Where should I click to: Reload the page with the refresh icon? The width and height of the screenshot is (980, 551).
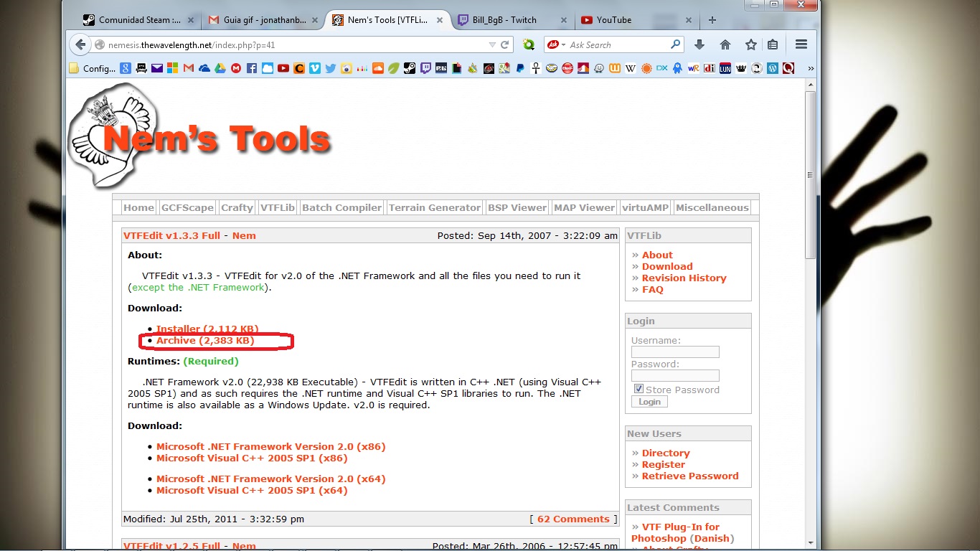506,44
